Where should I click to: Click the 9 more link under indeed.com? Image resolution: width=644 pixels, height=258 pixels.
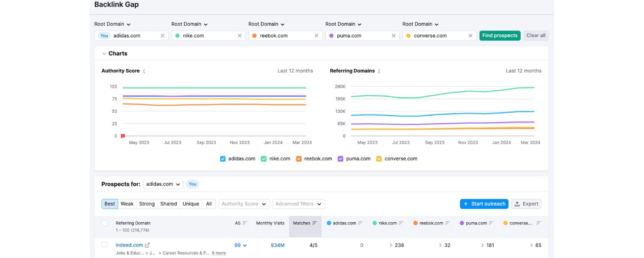[219, 253]
